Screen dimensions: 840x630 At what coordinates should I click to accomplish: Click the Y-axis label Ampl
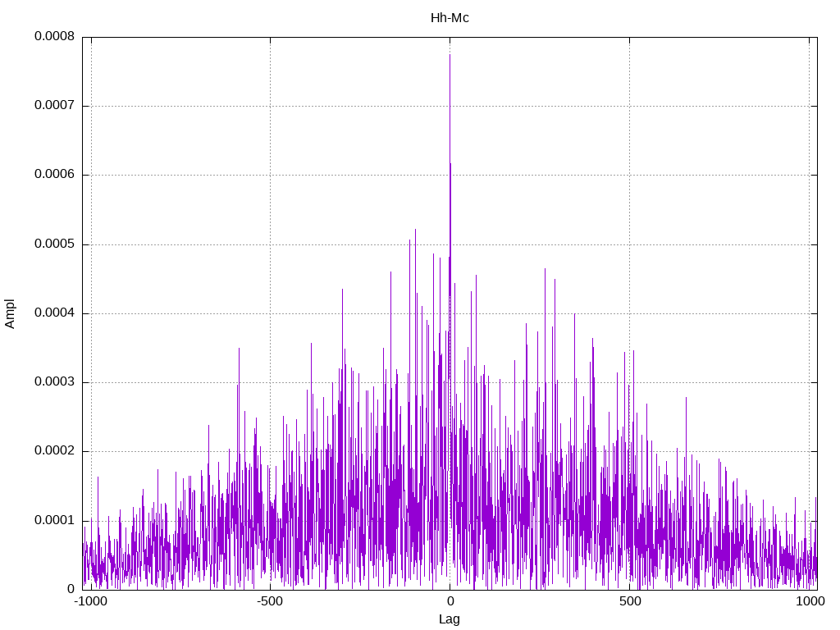(10, 313)
